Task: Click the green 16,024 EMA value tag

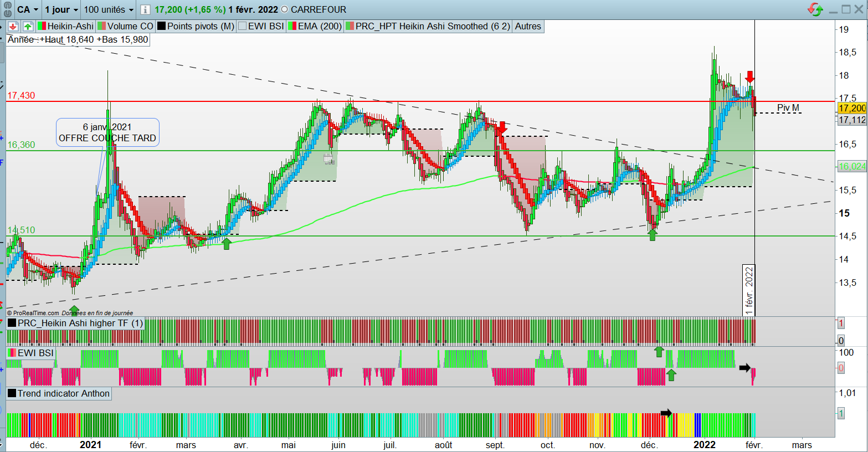Action: pyautogui.click(x=852, y=166)
